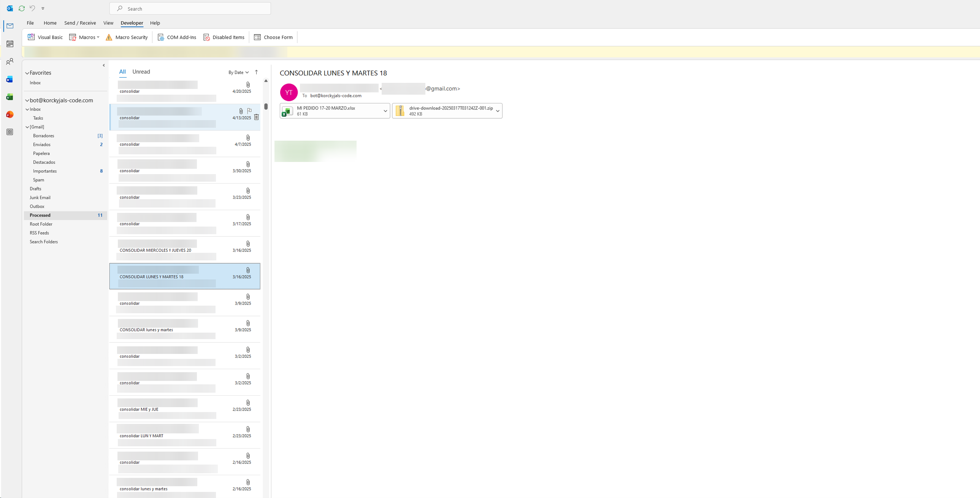The height and width of the screenshot is (498, 980).
Task: Switch to the Send / Receive tab
Action: pyautogui.click(x=80, y=23)
